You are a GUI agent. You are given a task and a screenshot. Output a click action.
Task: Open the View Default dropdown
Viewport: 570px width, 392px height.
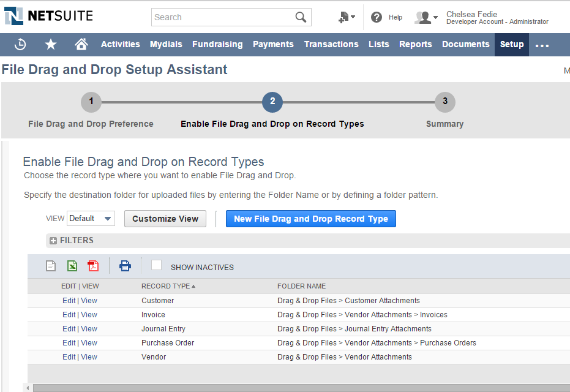click(91, 218)
